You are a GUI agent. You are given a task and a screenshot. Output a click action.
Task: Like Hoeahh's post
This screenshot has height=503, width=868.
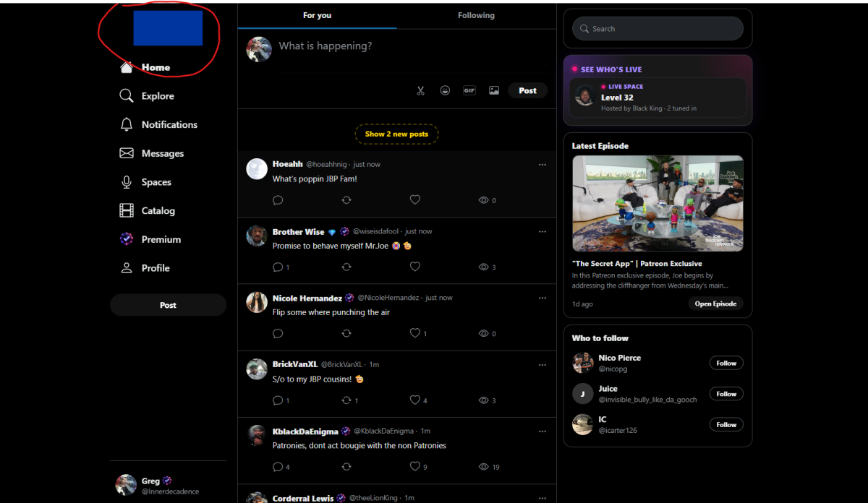pos(415,200)
